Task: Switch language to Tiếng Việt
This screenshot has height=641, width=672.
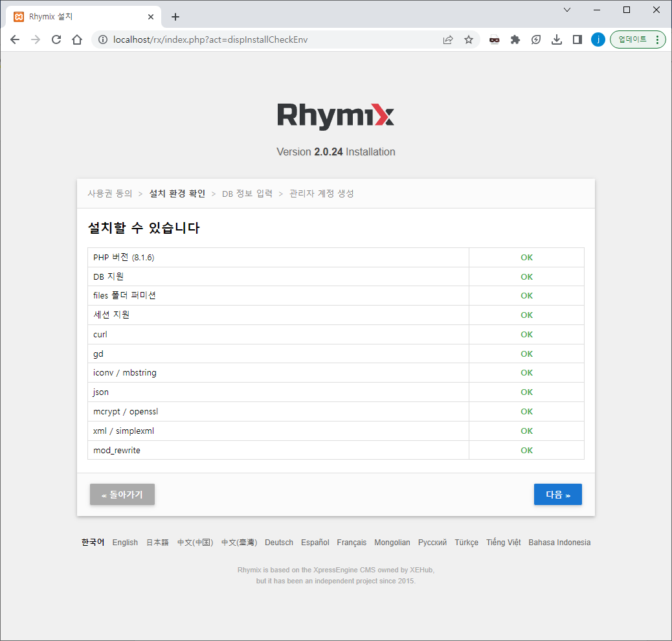Action: coord(503,543)
